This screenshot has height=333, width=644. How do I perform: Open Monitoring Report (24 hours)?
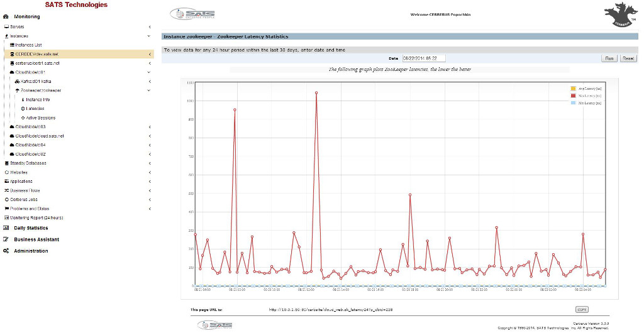click(x=36, y=218)
